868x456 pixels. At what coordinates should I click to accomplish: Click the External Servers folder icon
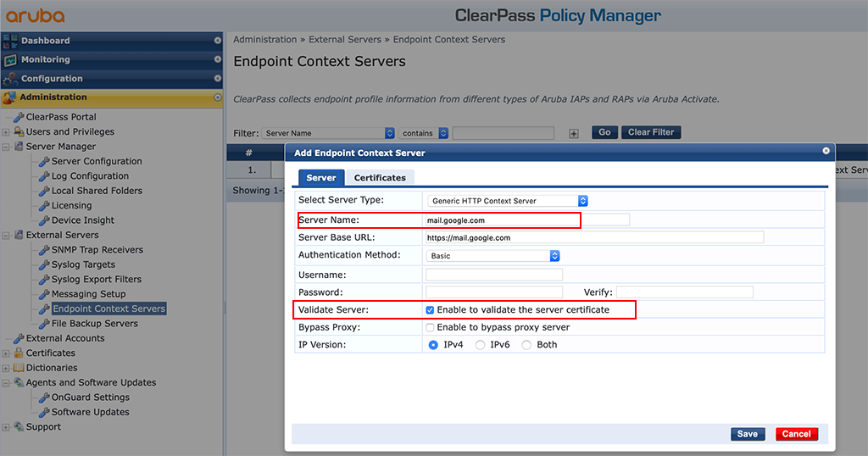19,235
